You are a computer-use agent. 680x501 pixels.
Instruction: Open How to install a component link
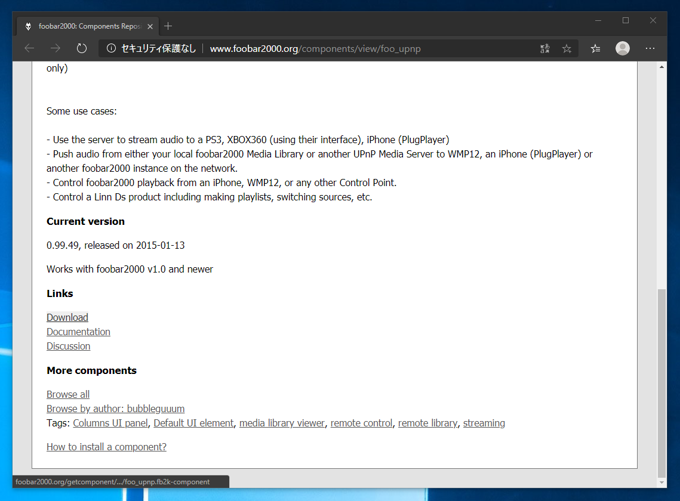pyautogui.click(x=106, y=447)
